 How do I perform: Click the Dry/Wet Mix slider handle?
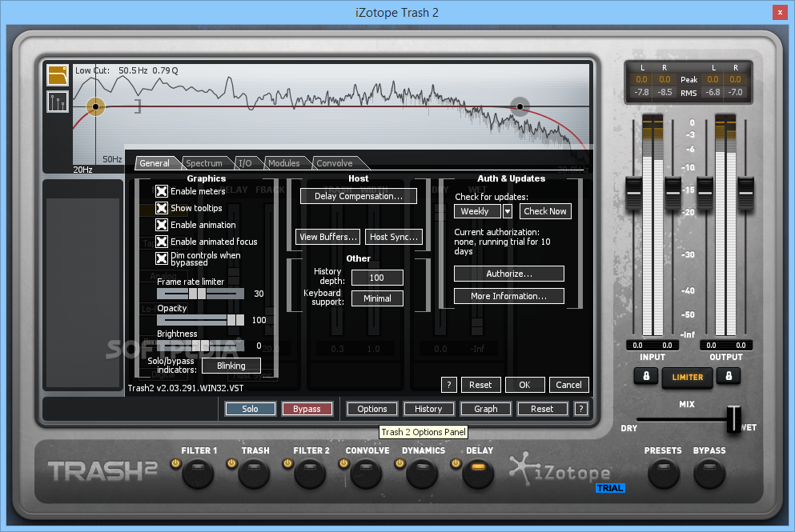click(733, 419)
